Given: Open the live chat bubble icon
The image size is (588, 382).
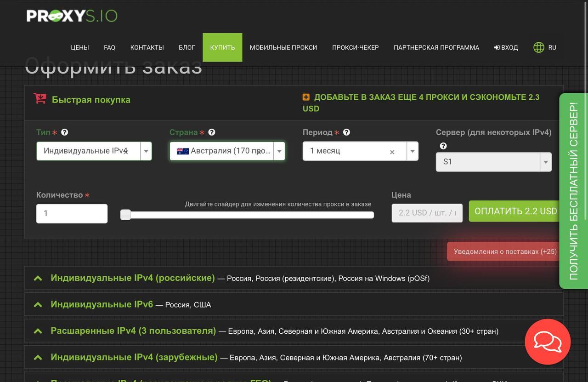Looking at the screenshot, I should coord(548,342).
